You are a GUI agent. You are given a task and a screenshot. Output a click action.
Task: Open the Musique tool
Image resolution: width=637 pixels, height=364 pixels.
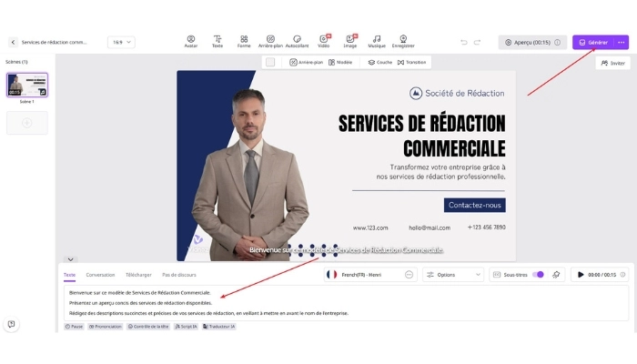[377, 42]
